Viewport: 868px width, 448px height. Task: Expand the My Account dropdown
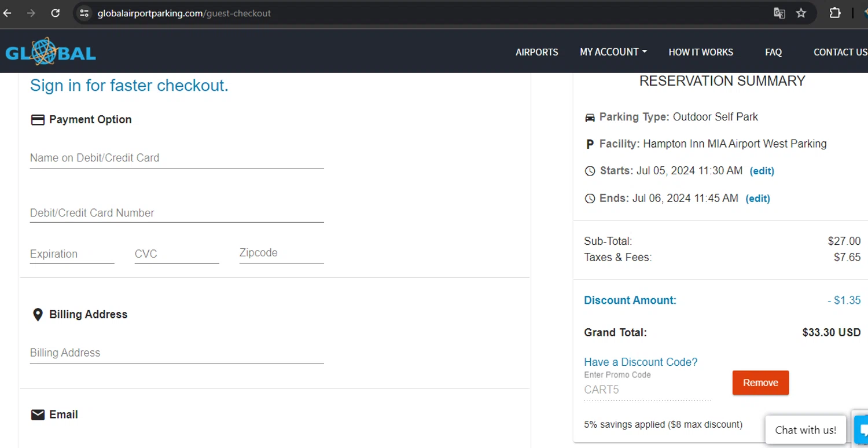(x=613, y=52)
